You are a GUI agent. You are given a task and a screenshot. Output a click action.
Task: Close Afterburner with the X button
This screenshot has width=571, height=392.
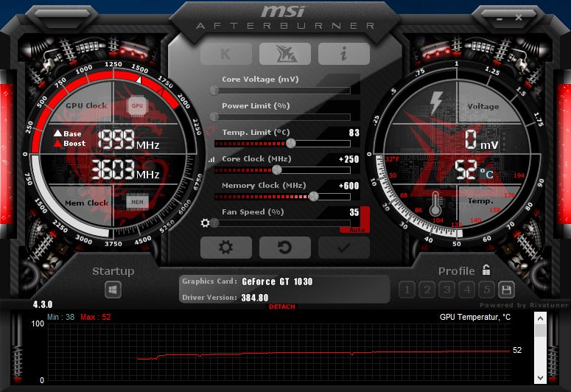519,17
